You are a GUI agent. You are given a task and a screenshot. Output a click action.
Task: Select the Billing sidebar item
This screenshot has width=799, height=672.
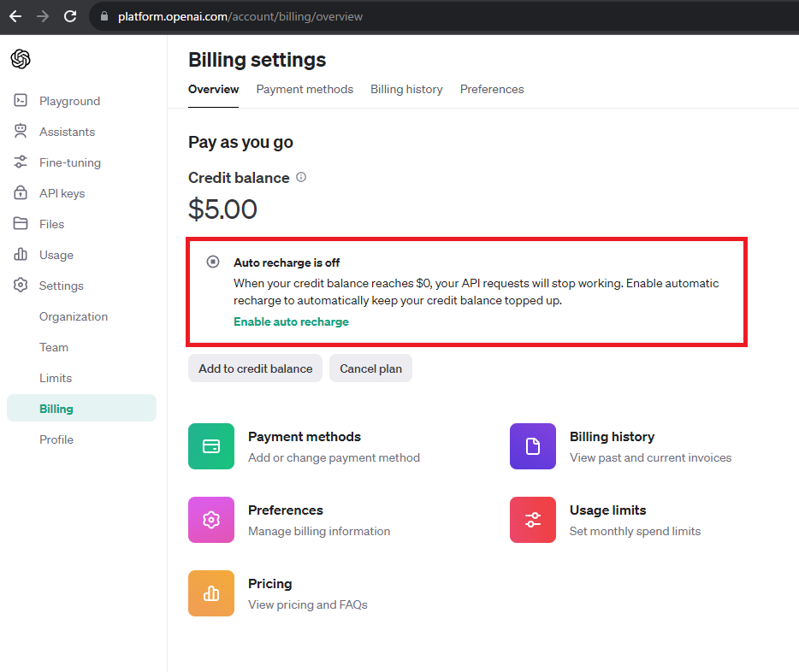point(81,408)
